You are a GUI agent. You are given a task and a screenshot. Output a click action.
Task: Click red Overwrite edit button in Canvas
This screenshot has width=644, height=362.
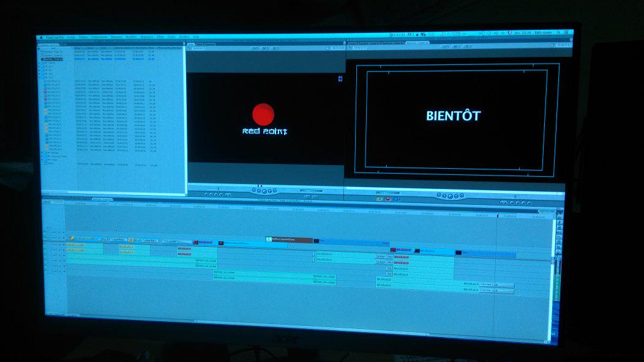coord(388,199)
